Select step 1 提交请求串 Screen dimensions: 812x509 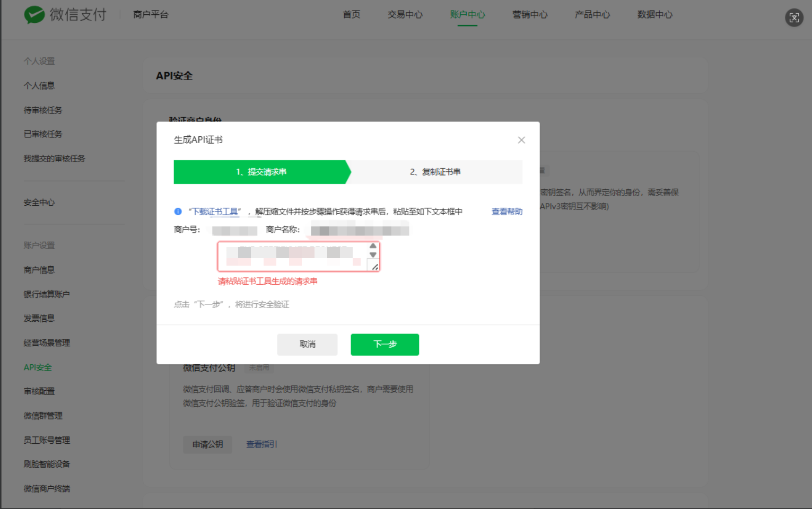click(x=261, y=172)
